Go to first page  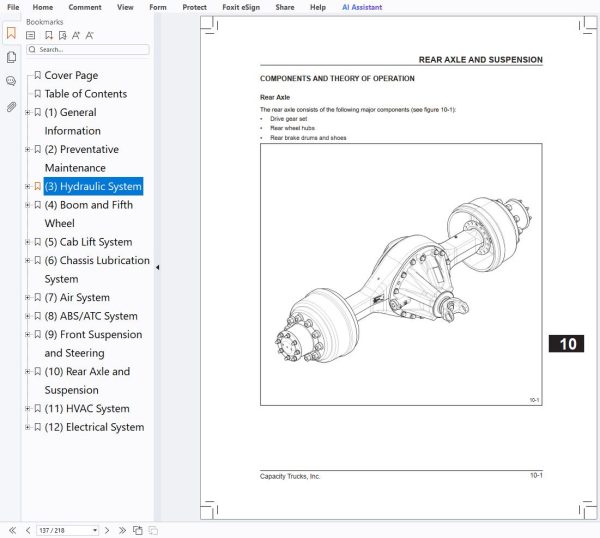coord(13,530)
